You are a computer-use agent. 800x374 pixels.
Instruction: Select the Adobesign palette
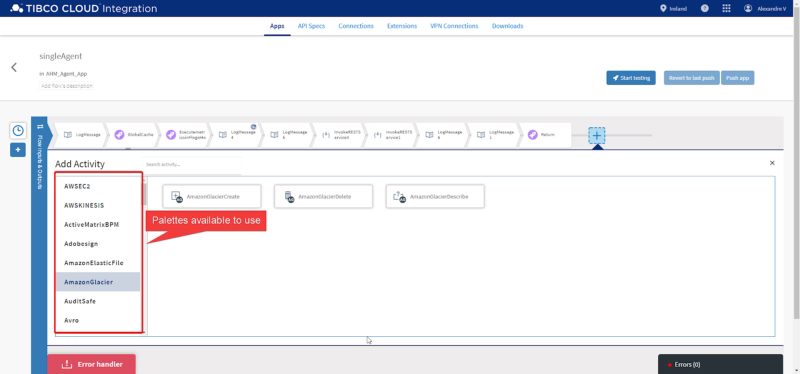(98, 244)
